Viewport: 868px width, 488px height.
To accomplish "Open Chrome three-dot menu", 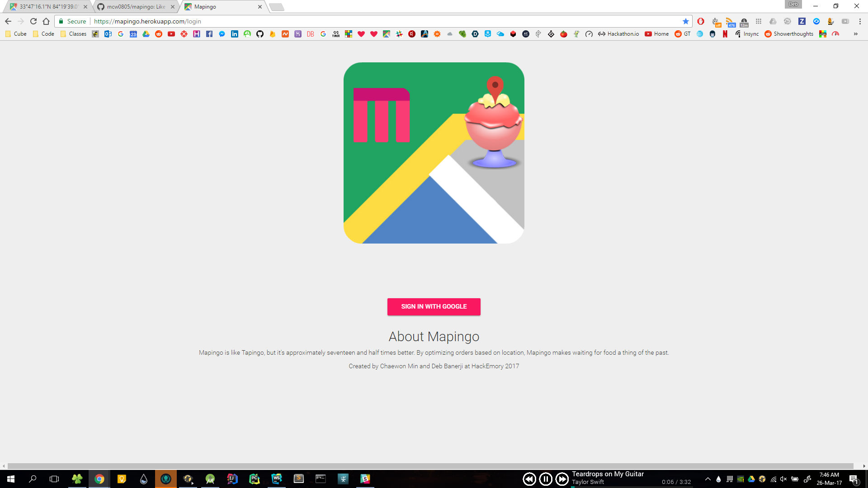I will tap(860, 21).
